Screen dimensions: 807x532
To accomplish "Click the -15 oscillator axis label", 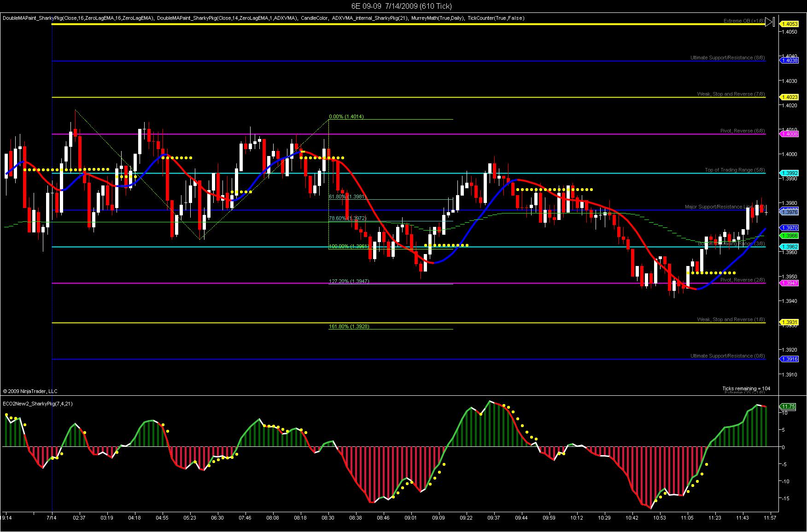I will (x=785, y=498).
